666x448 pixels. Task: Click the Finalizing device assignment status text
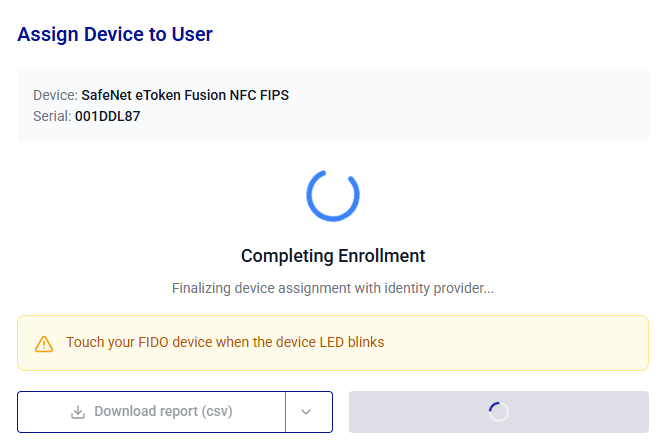click(x=333, y=288)
